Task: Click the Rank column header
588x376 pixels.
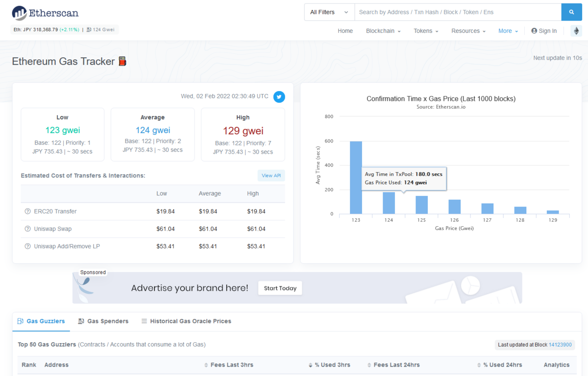Action: [x=29, y=365]
